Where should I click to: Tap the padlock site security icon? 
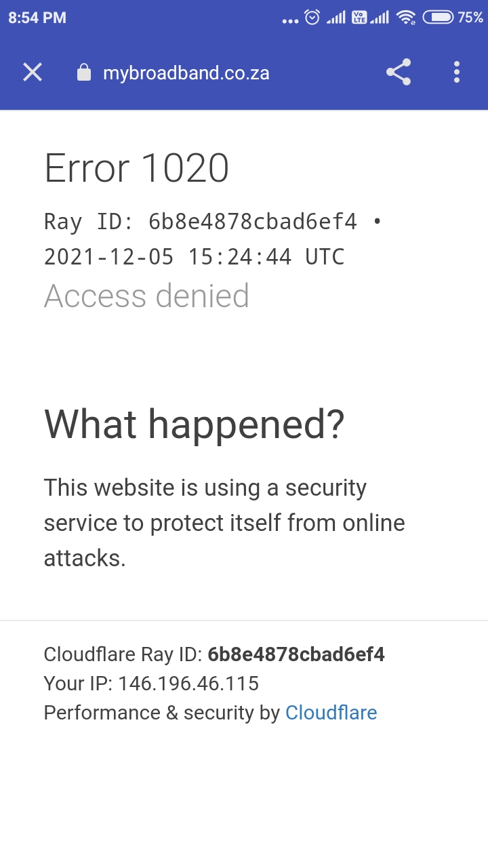(84, 73)
